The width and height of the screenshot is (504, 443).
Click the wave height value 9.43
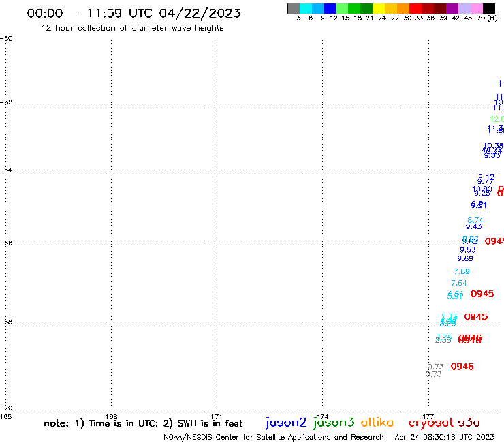[474, 226]
